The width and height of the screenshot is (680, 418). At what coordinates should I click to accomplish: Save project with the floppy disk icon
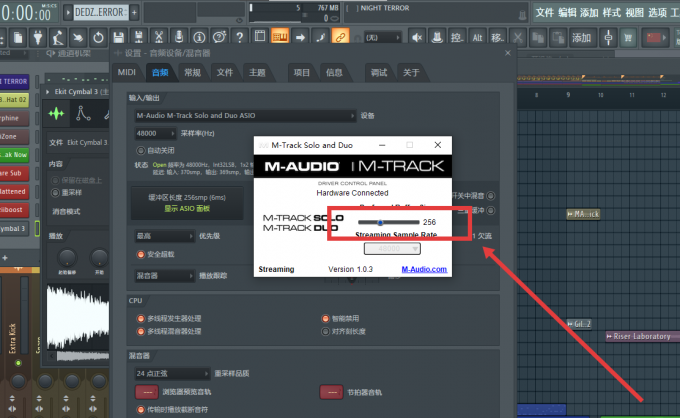[x=118, y=37]
